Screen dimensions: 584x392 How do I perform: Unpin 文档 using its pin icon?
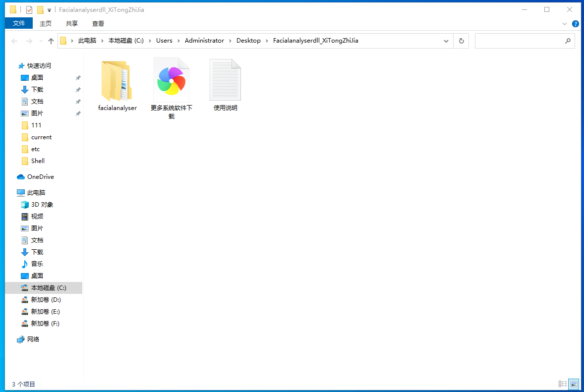tap(78, 102)
